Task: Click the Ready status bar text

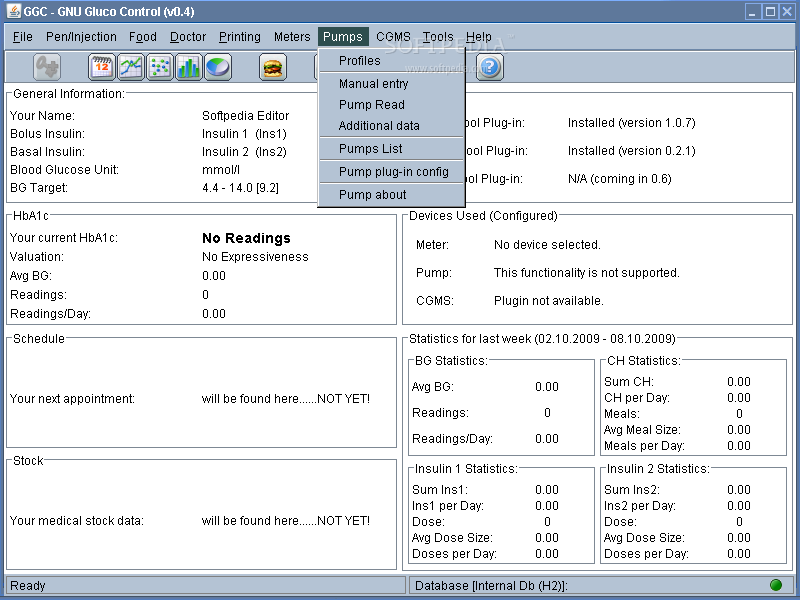Action: tap(28, 585)
